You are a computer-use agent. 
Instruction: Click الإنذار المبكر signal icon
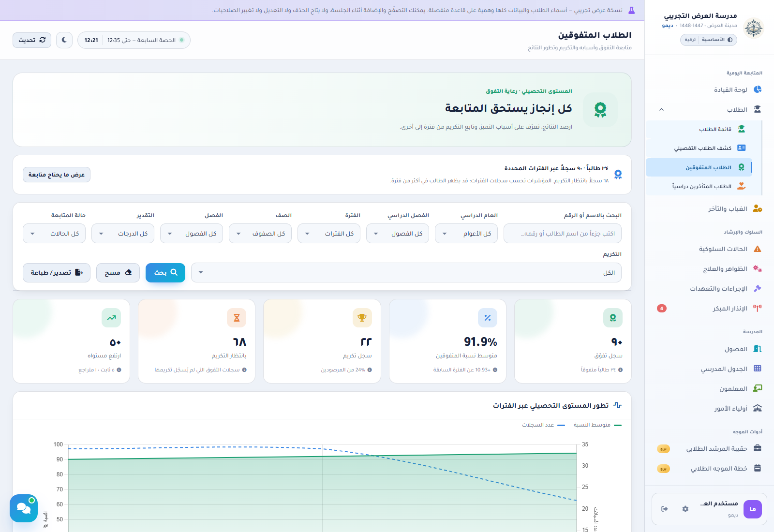(x=758, y=309)
